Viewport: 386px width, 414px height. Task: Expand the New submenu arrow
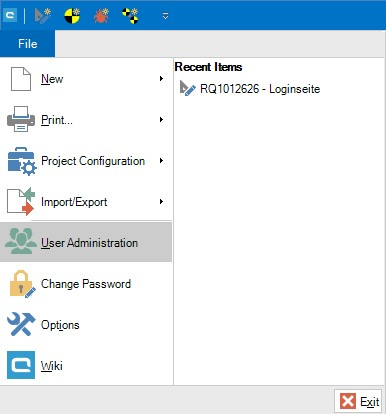(161, 79)
